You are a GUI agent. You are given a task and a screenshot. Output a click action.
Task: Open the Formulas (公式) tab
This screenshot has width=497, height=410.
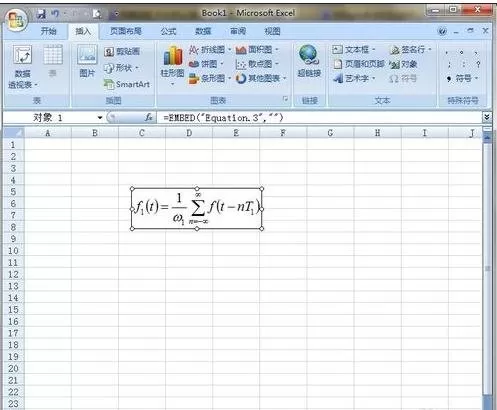pos(168,31)
